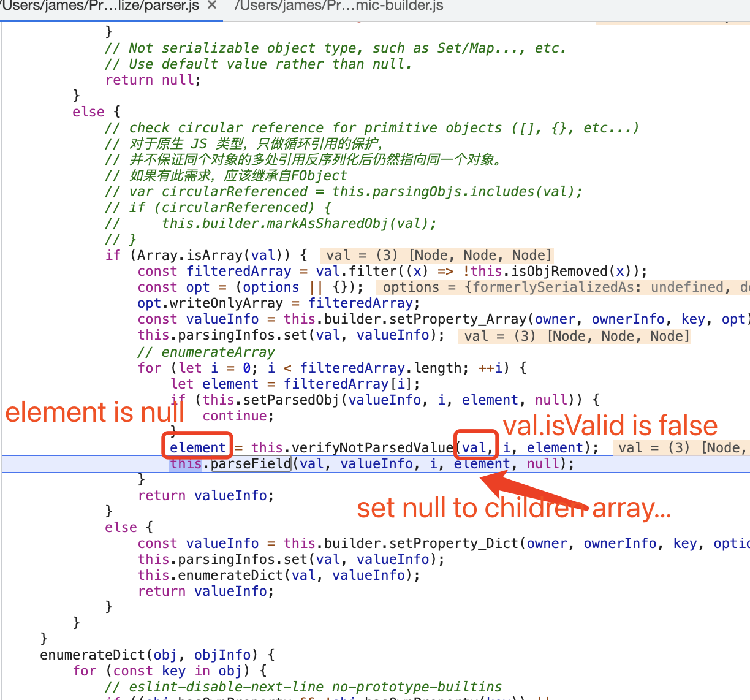
Task: Click valueInfo in the return valueInfo statement
Action: (x=230, y=495)
